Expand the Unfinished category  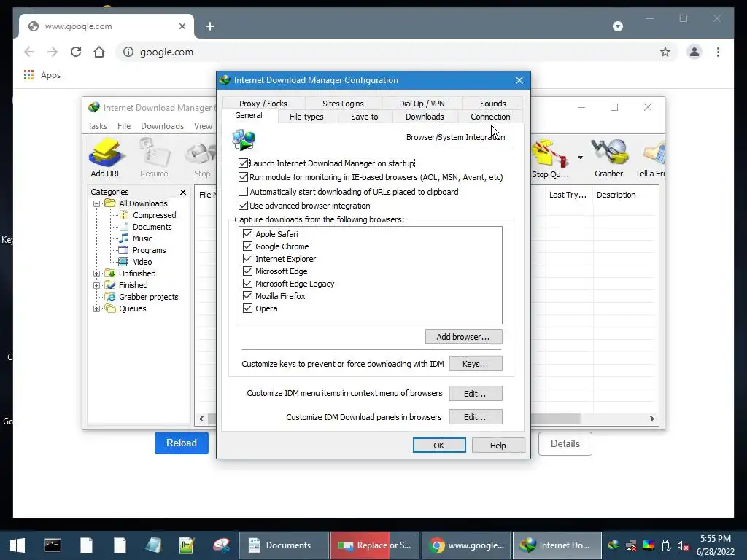click(x=97, y=274)
